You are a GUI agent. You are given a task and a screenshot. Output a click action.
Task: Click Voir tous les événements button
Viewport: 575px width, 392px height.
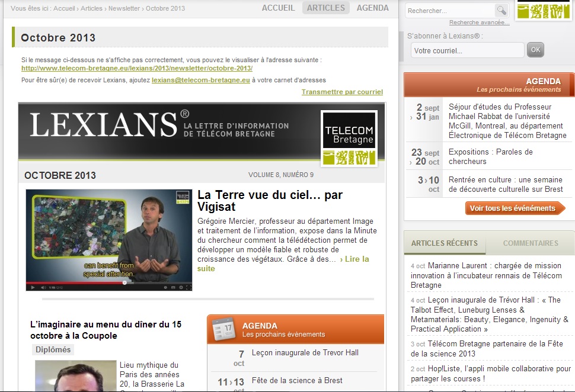[515, 208]
